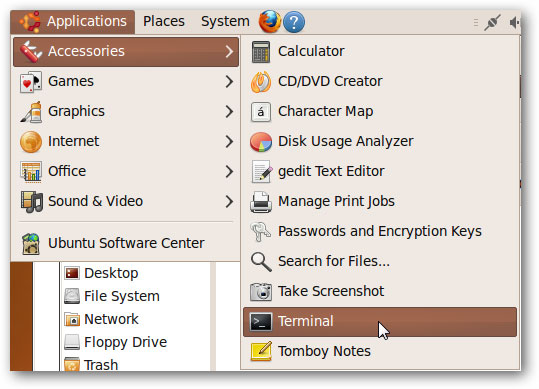
Task: Launch gedit Text Editor
Action: click(x=380, y=171)
